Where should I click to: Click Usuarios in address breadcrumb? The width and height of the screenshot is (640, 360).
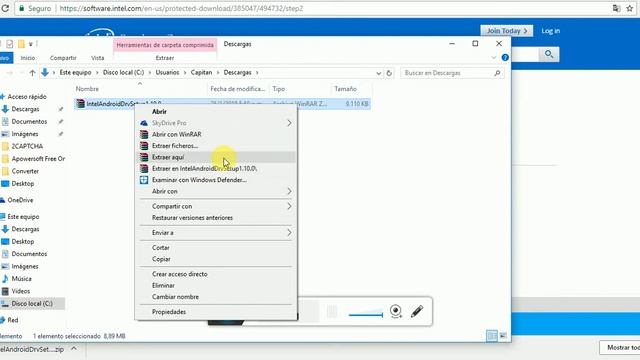click(x=167, y=73)
